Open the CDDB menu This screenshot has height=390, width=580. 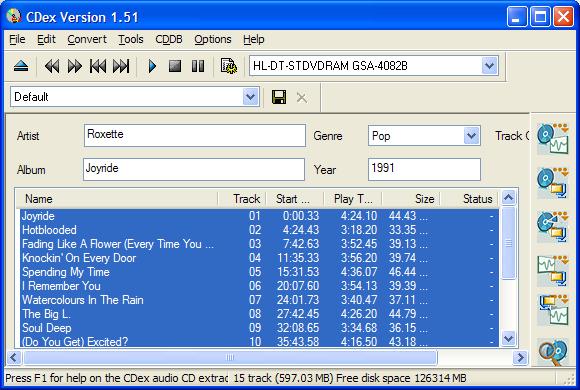click(x=169, y=39)
